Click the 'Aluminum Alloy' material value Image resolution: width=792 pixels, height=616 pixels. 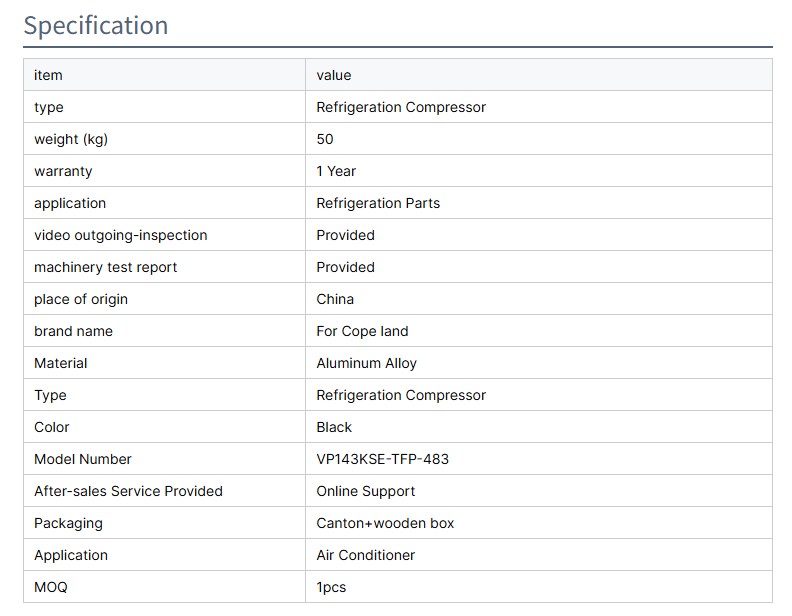pyautogui.click(x=366, y=363)
